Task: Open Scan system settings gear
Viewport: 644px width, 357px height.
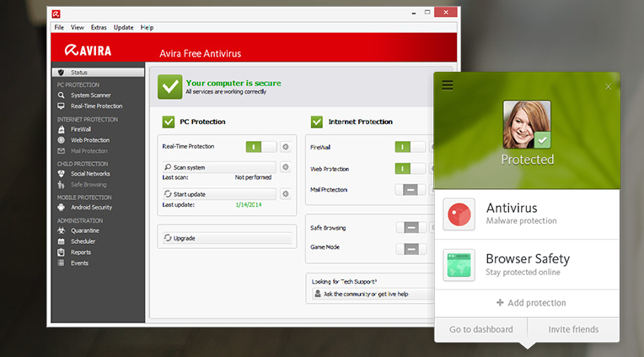Action: coord(286,167)
